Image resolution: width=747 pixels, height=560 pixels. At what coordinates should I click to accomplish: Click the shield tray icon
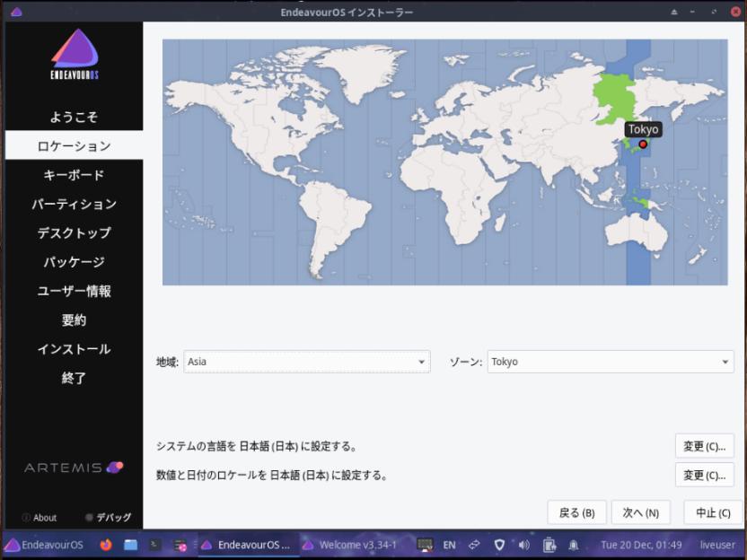pyautogui.click(x=499, y=545)
